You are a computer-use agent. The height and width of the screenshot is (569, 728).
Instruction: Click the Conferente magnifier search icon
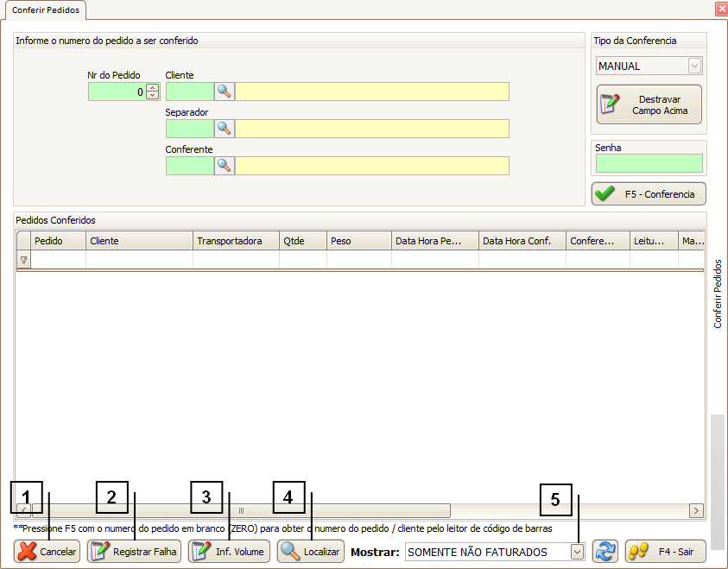[225, 166]
